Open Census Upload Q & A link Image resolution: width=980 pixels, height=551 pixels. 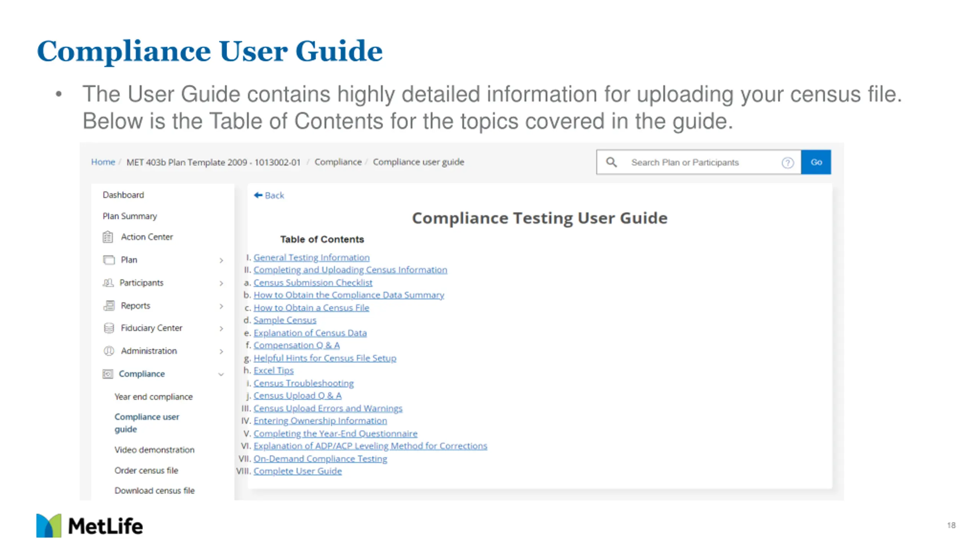click(297, 396)
